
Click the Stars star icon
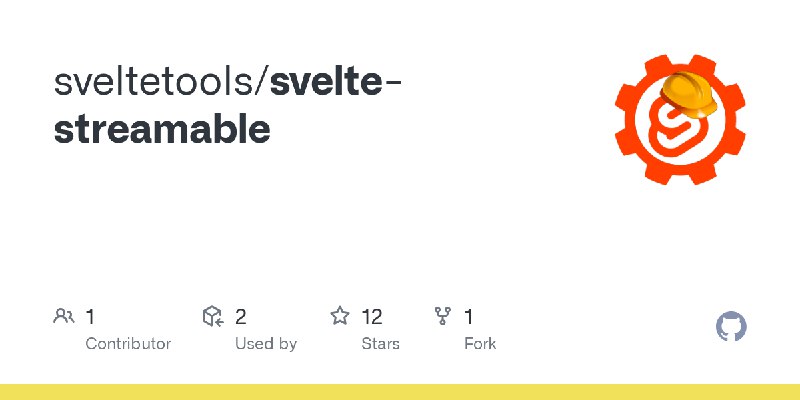pyautogui.click(x=340, y=316)
